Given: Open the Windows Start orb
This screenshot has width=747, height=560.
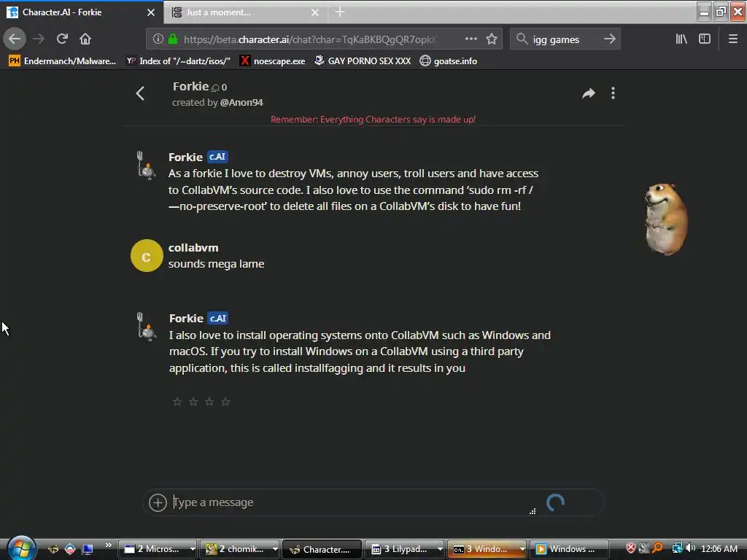Looking at the screenshot, I should [21, 548].
